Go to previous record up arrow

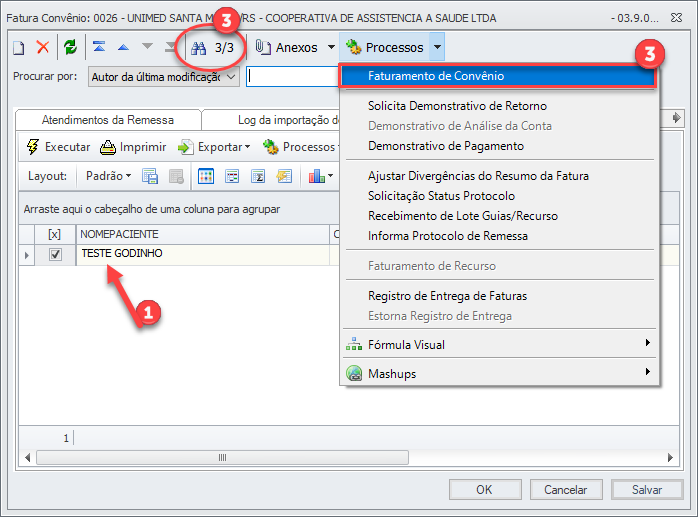(x=123, y=47)
